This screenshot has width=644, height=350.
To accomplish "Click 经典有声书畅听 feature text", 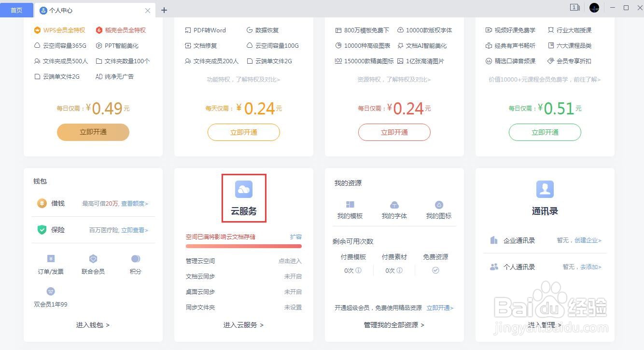I will pos(515,45).
